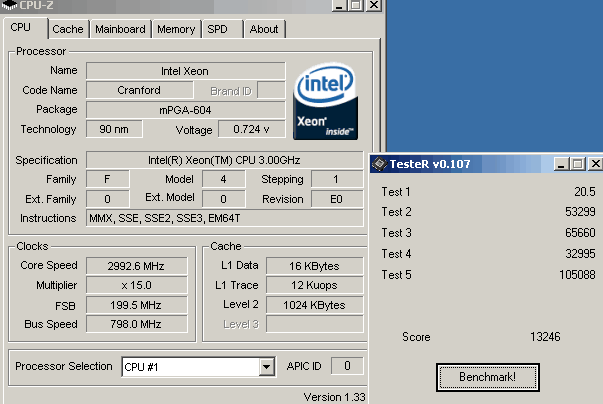Open the About tab

[264, 29]
